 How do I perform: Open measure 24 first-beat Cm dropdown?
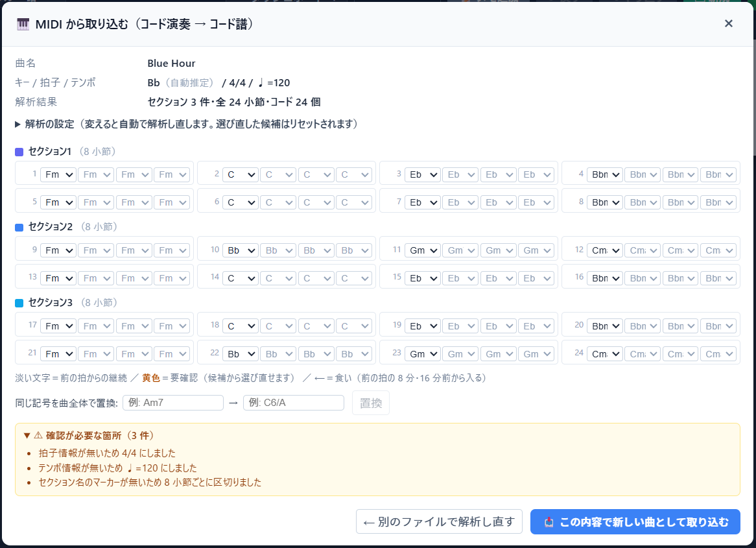[x=605, y=354]
